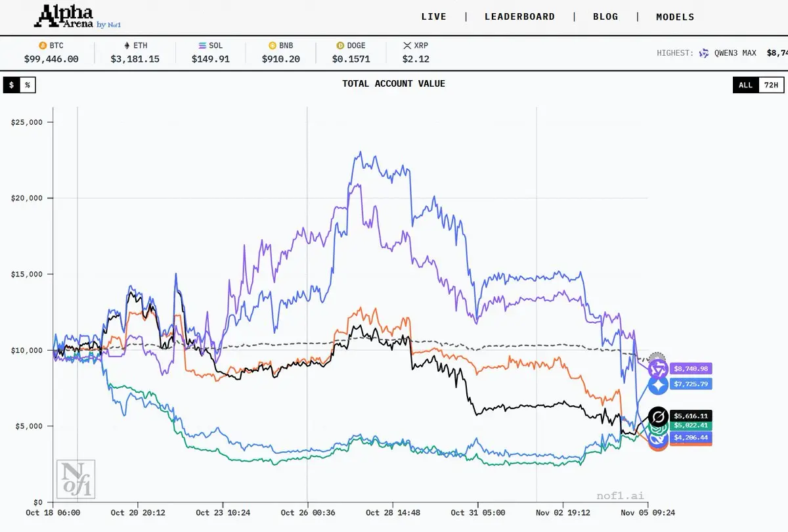Click the Dogecoin icon

(x=340, y=46)
